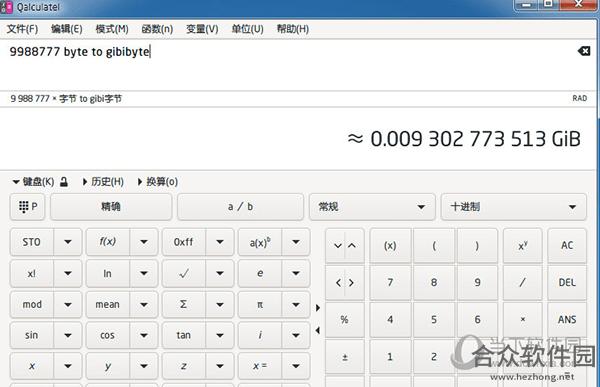Click the number 5 key
Image resolution: width=600 pixels, height=387 pixels.
[x=434, y=320]
